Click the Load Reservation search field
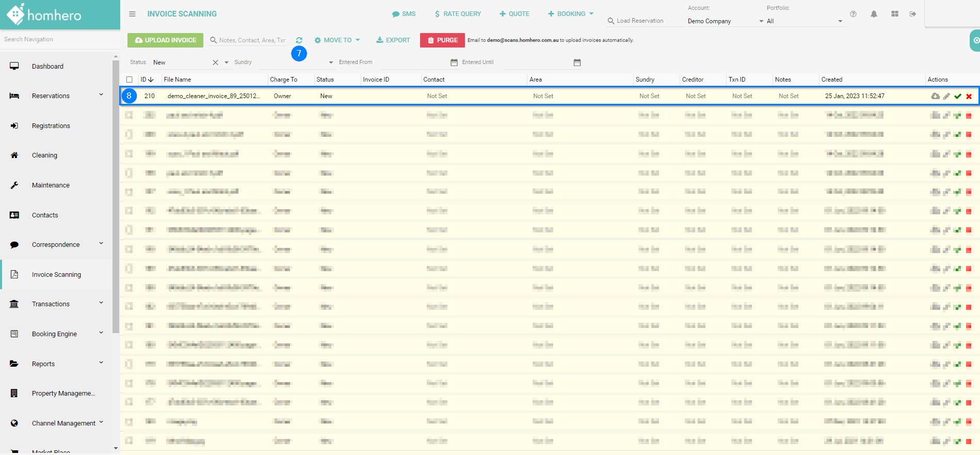980x455 pixels. [x=642, y=21]
